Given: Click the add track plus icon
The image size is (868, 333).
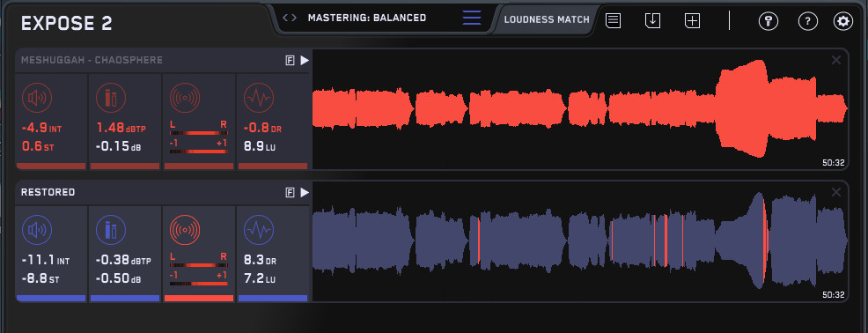Looking at the screenshot, I should tap(693, 21).
